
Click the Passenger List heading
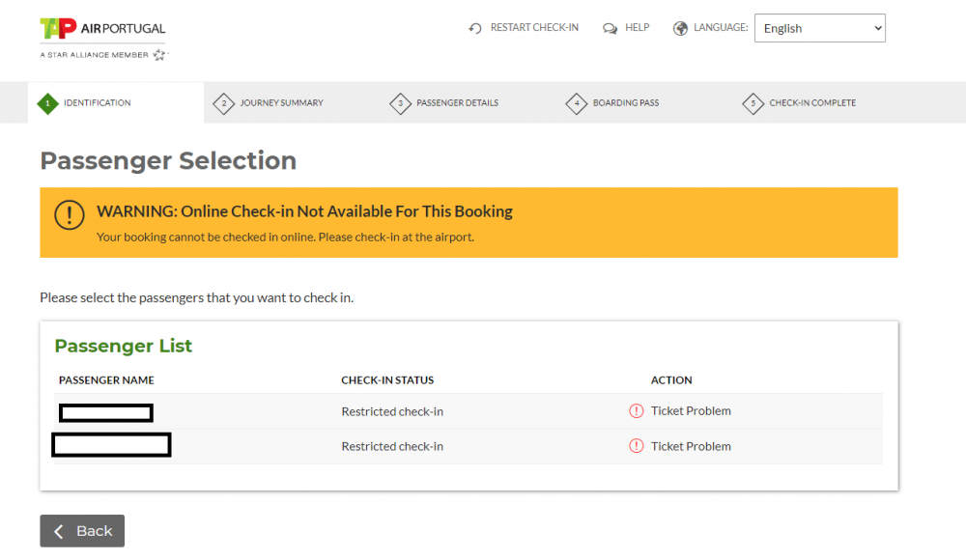pyautogui.click(x=124, y=346)
